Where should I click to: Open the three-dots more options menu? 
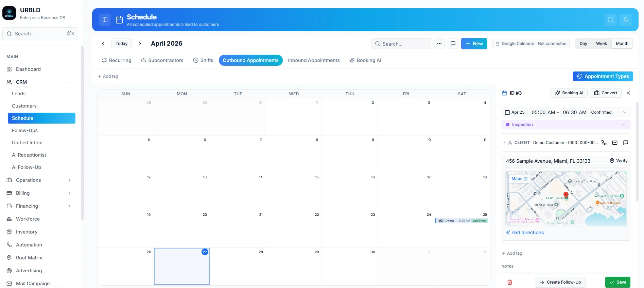(x=439, y=44)
